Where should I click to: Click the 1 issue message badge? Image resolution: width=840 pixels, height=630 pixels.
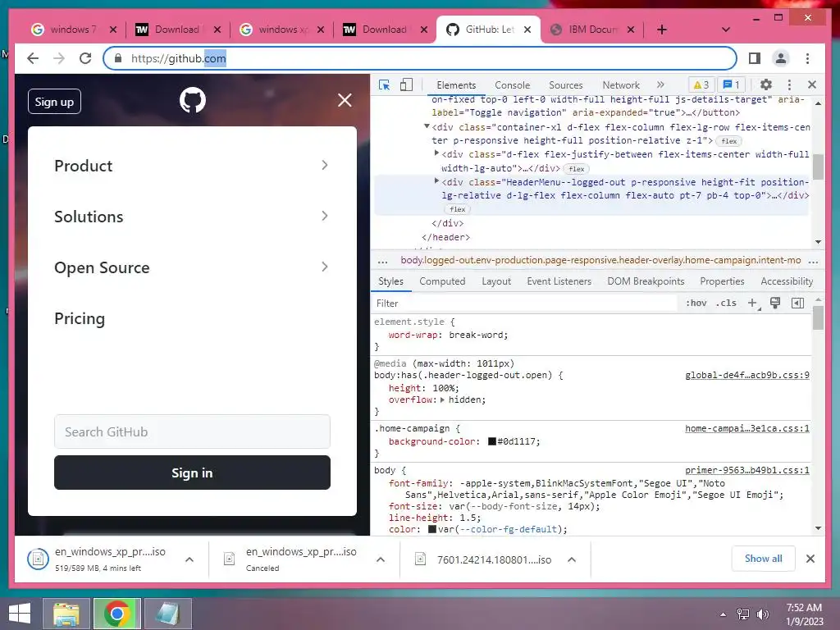pyautogui.click(x=731, y=84)
